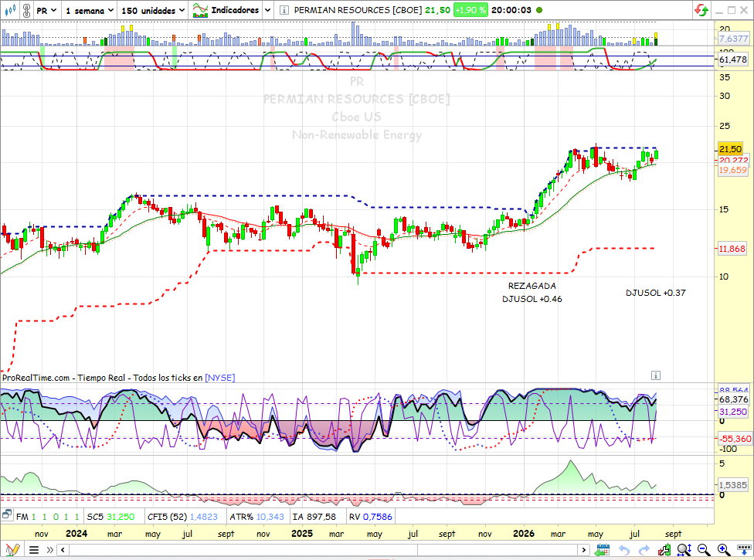This screenshot has height=560, width=754.
Task: Maximize the chart window
Action: click(732, 10)
